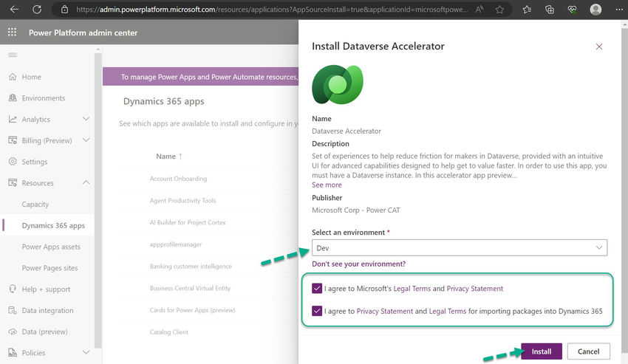Screen dimensions: 628x364
Task: Click the Settings gear icon
Action: [x=13, y=162]
